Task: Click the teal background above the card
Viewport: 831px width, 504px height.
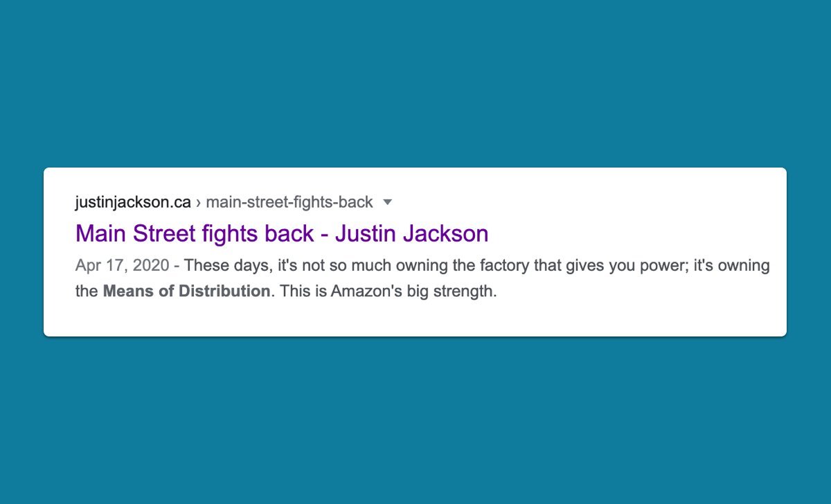Action: tap(415, 83)
